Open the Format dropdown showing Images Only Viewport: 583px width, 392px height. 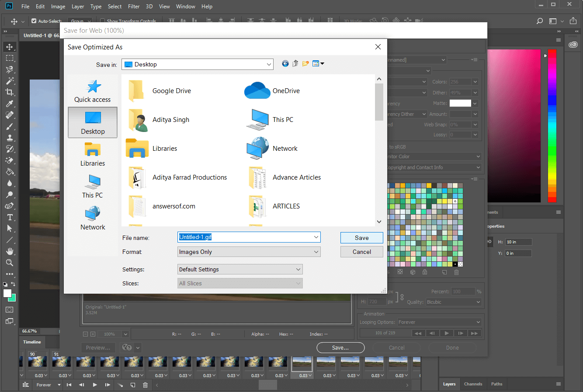[x=249, y=252]
